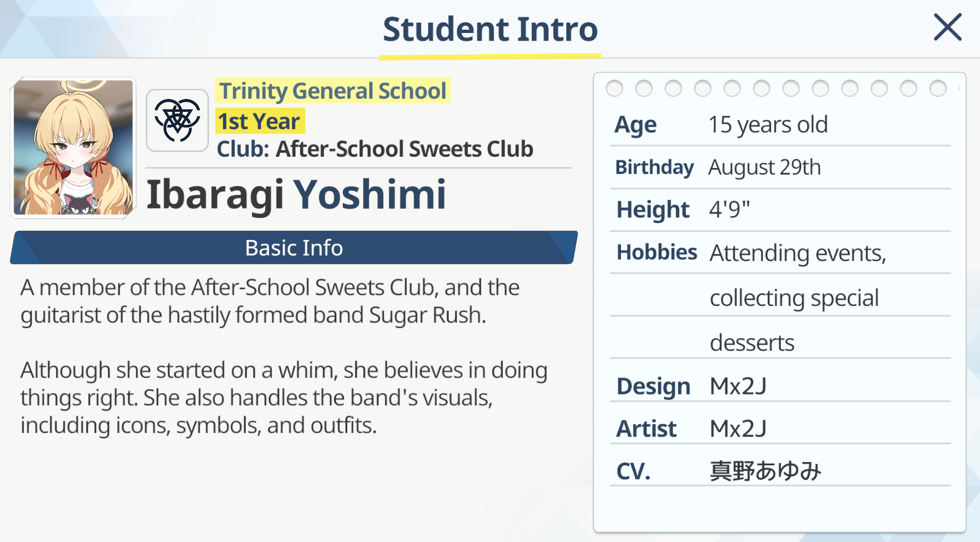
Task: Click the first notebook ring hole
Action: click(614, 88)
